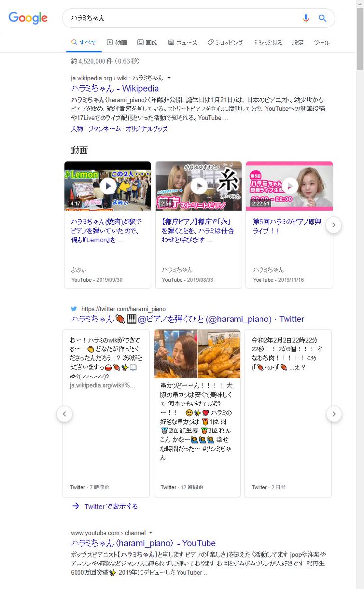Play the Lemon video thumbnail
The height and width of the screenshot is (589, 364).
pos(107,186)
